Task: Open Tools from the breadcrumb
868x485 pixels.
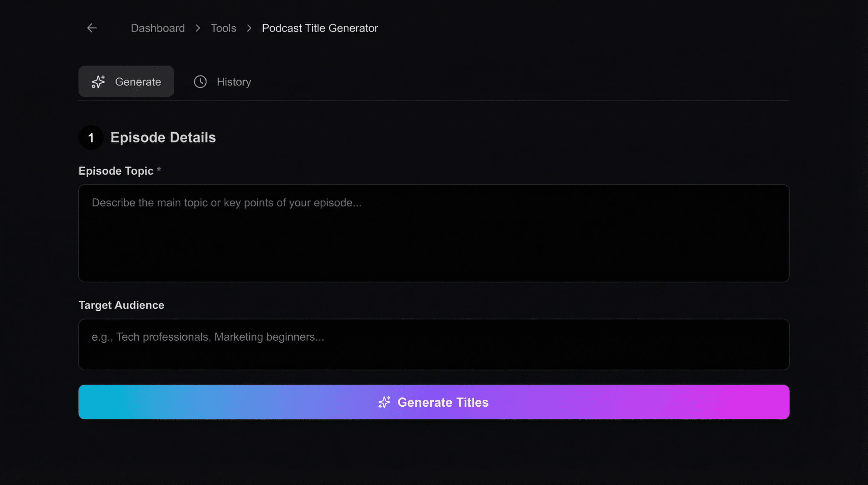Action: [x=223, y=28]
